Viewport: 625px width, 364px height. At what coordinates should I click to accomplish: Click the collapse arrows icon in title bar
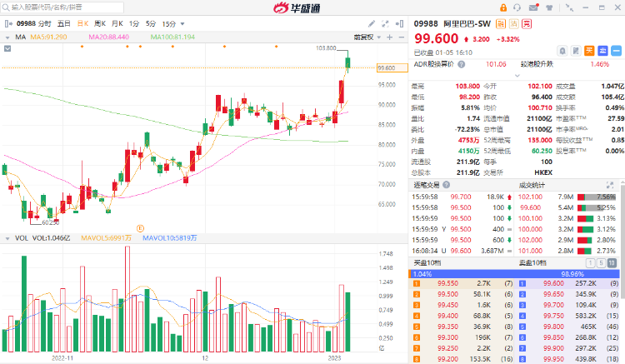click(570, 7)
